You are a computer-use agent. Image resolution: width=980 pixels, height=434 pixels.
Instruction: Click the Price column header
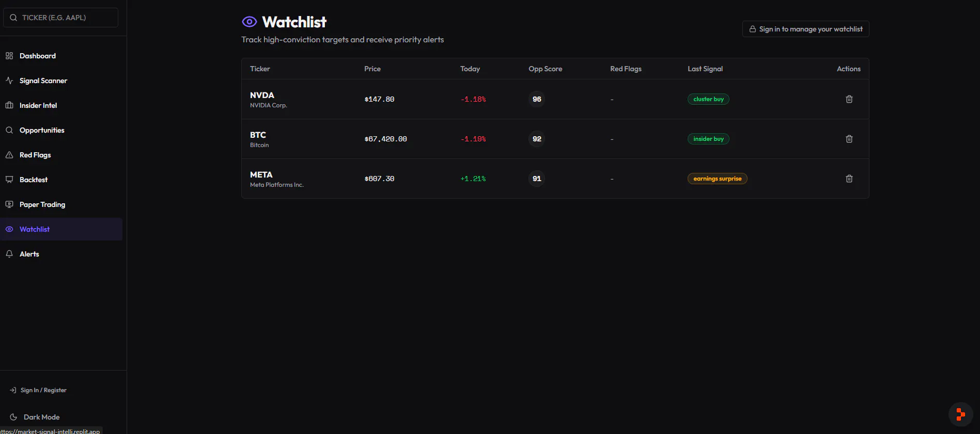(x=372, y=69)
